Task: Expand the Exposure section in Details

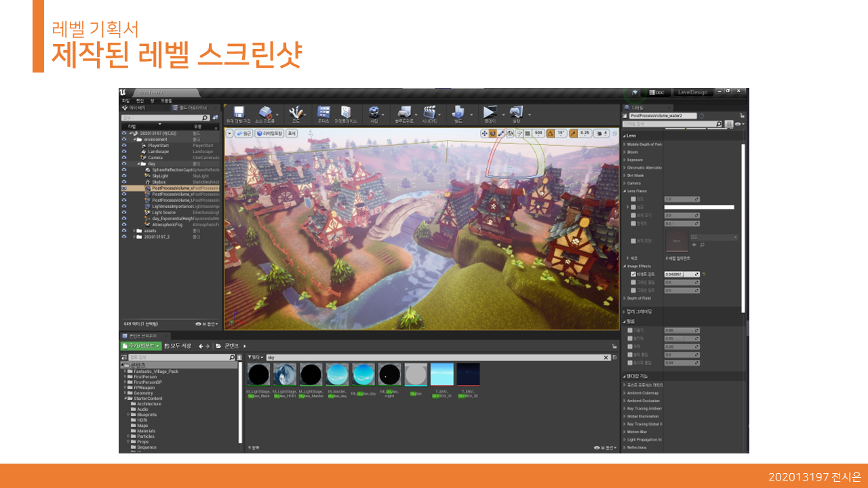Action: pos(625,160)
